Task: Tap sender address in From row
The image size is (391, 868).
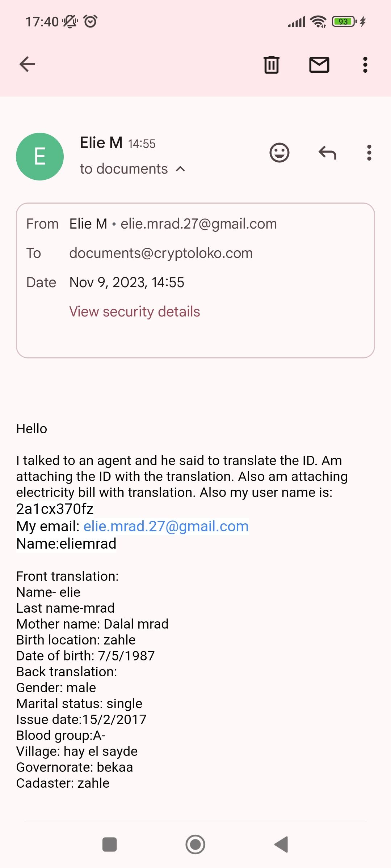Action: (198, 224)
